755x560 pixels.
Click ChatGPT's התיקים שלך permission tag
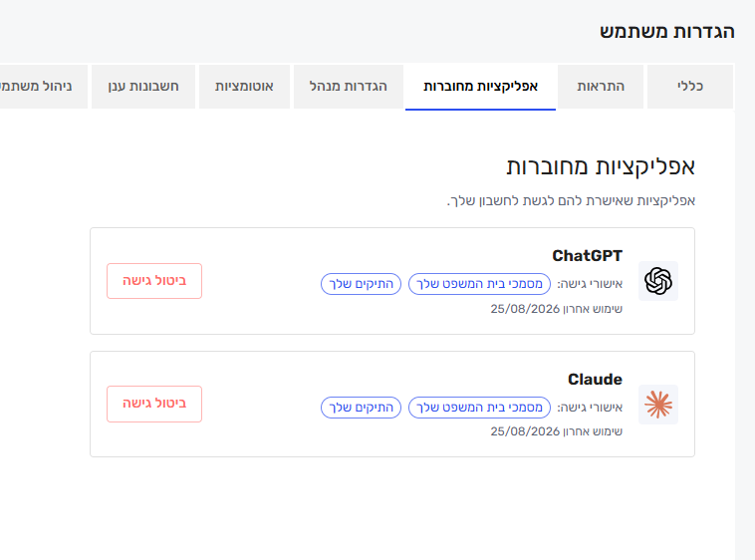(x=361, y=284)
